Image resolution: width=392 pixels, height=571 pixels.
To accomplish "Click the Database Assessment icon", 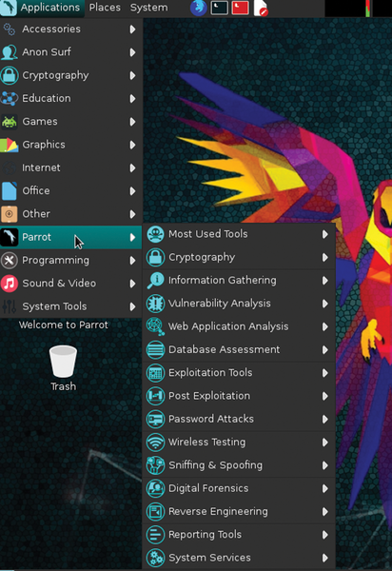I will (155, 349).
